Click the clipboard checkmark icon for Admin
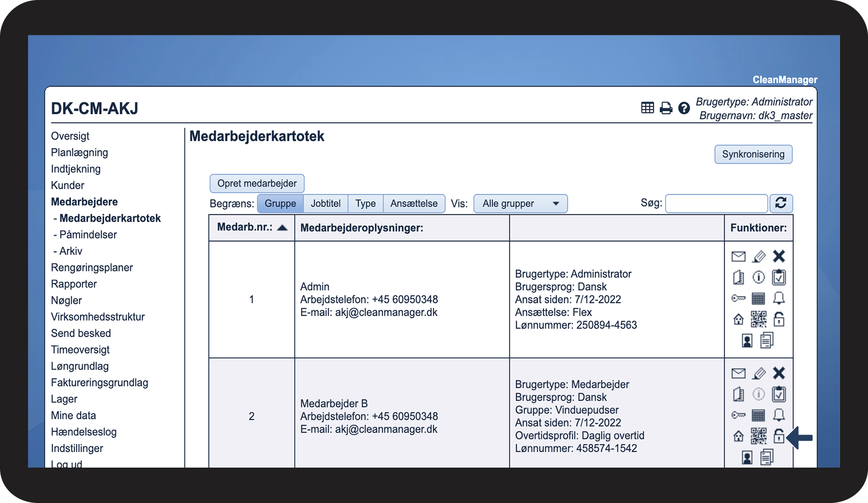 coord(779,277)
